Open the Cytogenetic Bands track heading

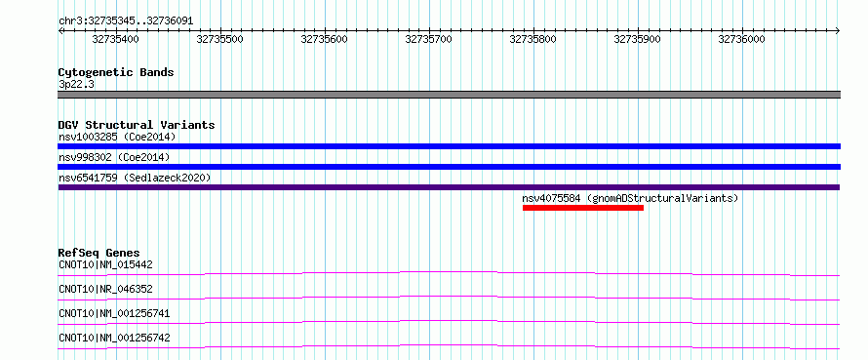coord(116,72)
